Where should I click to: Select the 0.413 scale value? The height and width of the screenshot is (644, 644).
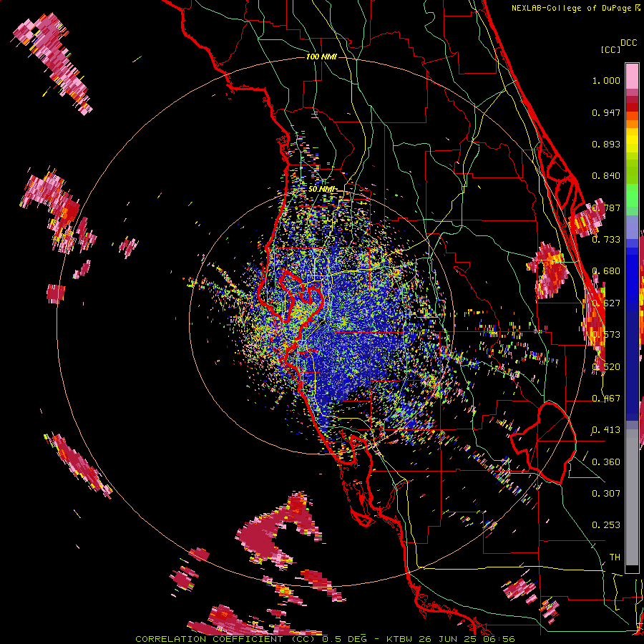click(x=606, y=430)
